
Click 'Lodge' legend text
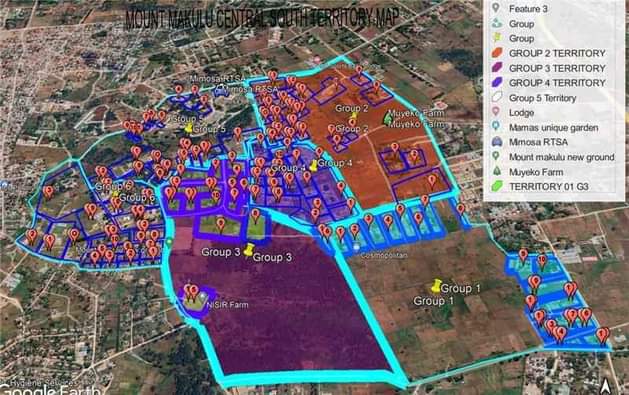coord(521,113)
